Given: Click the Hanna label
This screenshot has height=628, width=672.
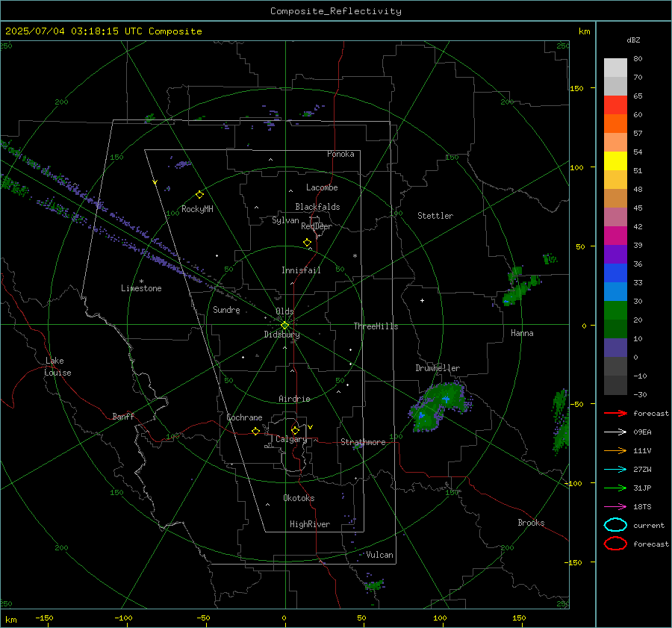Looking at the screenshot, I should [522, 333].
